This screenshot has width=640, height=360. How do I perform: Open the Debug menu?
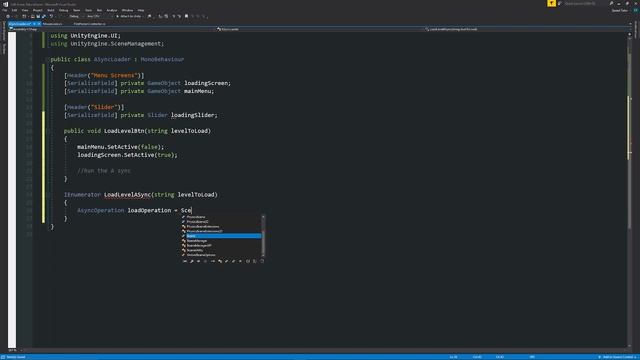pos(64,10)
